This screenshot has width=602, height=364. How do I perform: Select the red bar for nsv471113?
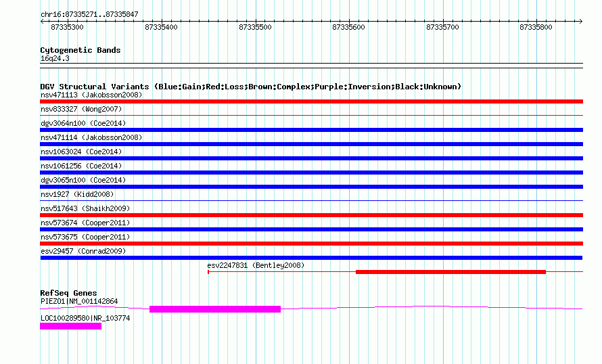(x=311, y=101)
